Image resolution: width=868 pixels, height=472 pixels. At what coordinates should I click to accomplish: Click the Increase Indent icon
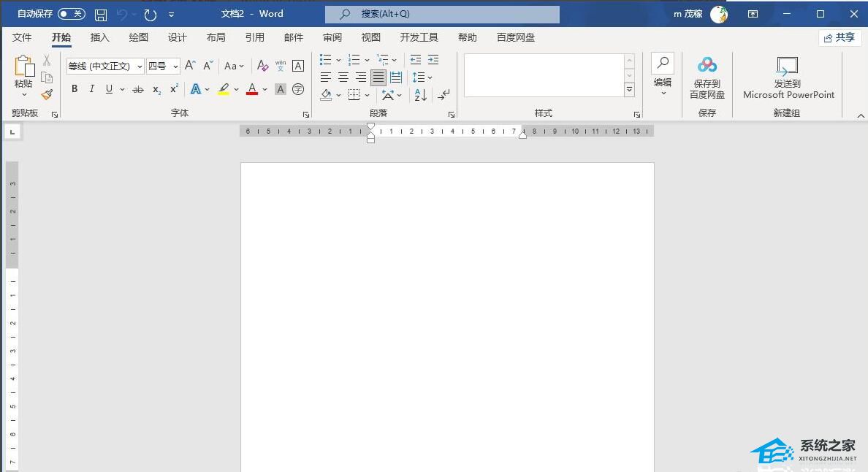pyautogui.click(x=433, y=60)
